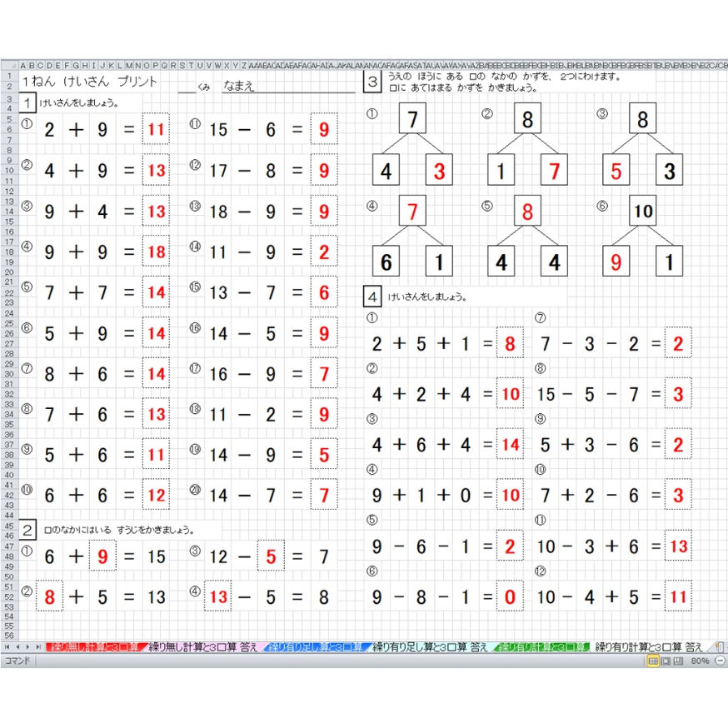Open the red 繰り無し計算と3口算 sheet tab
Screen dimensions: 728x728
pos(95,646)
